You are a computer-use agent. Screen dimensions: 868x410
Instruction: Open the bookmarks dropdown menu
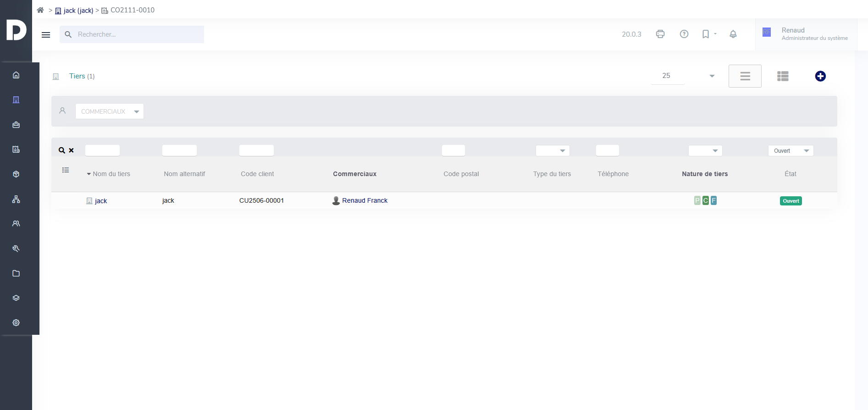[x=708, y=34]
